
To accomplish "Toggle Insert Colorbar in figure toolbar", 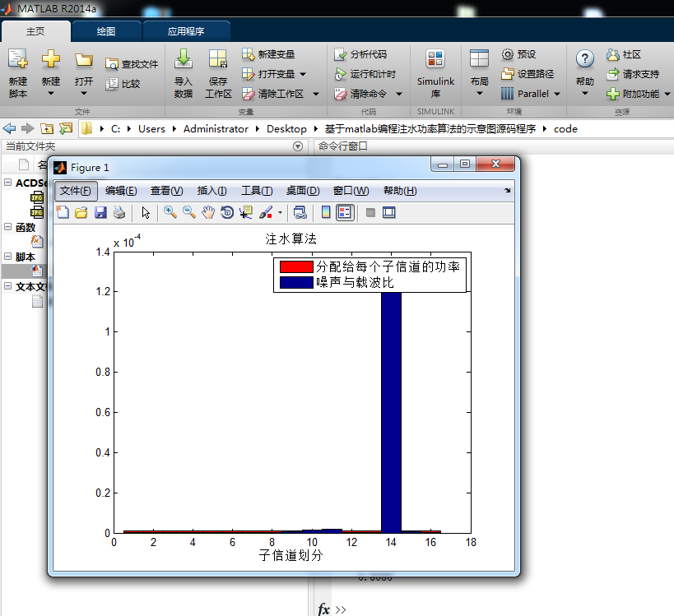I will [326, 213].
